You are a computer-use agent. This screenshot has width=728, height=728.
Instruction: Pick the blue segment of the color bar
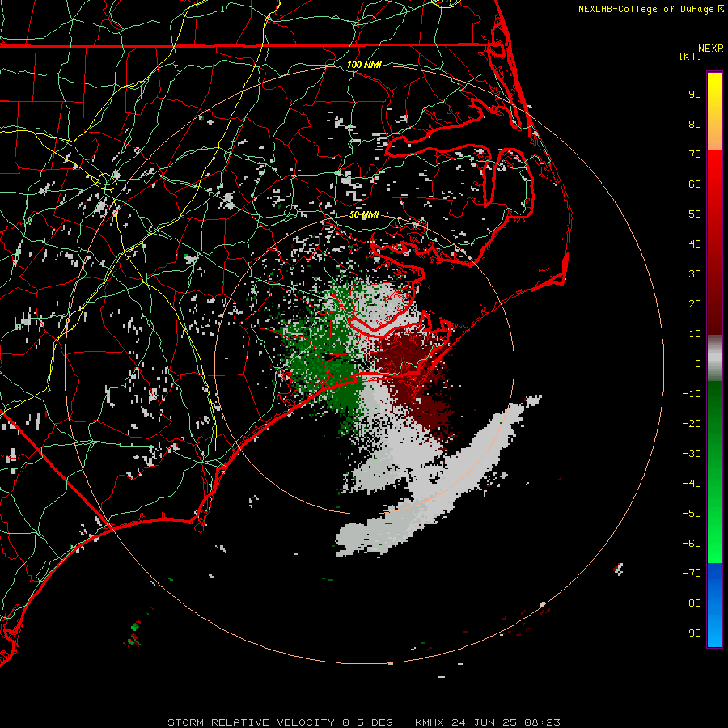tap(714, 605)
